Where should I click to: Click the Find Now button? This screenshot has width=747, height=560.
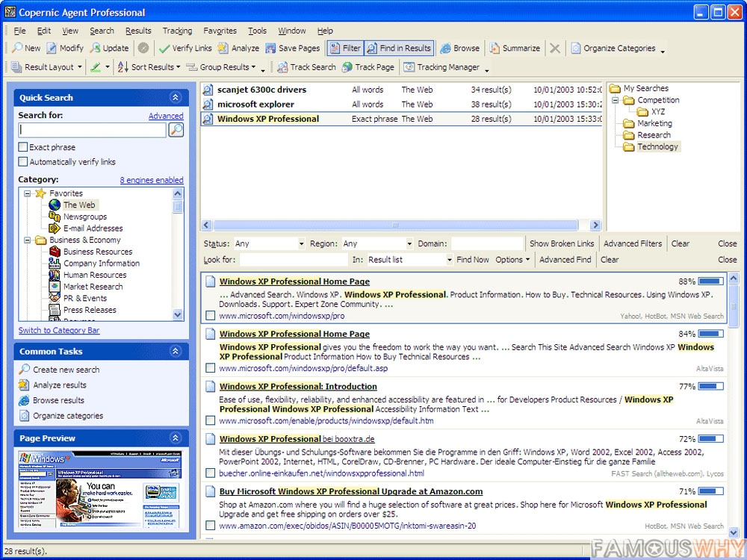click(x=473, y=260)
